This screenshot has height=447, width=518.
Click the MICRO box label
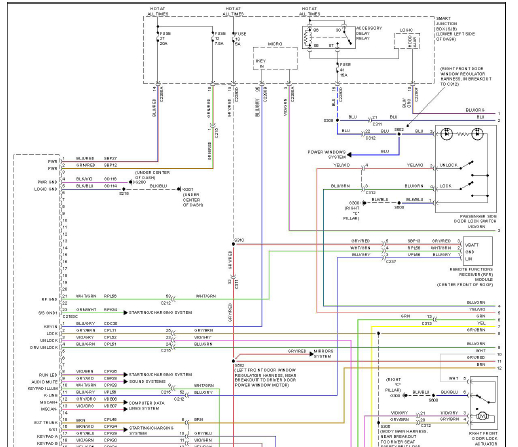(275, 44)
